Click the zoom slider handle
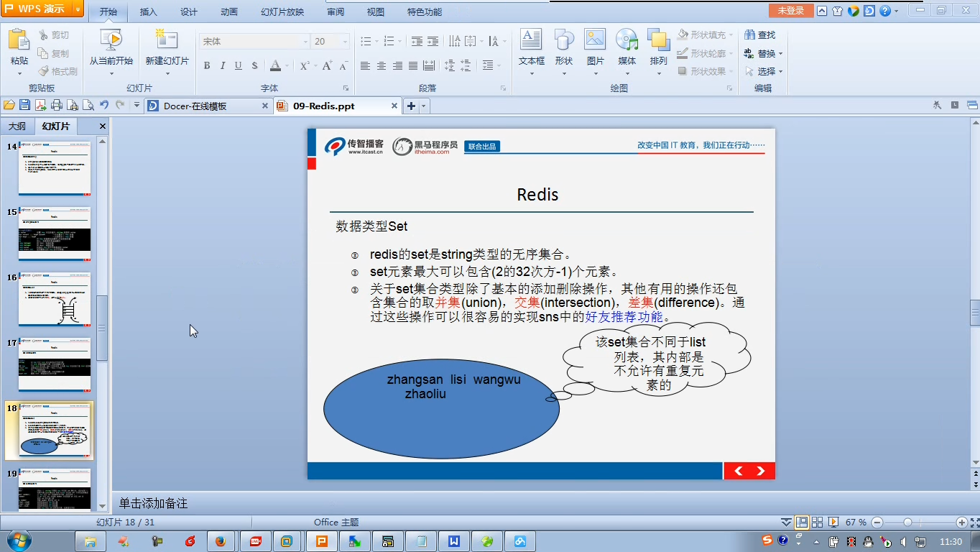 click(x=907, y=523)
